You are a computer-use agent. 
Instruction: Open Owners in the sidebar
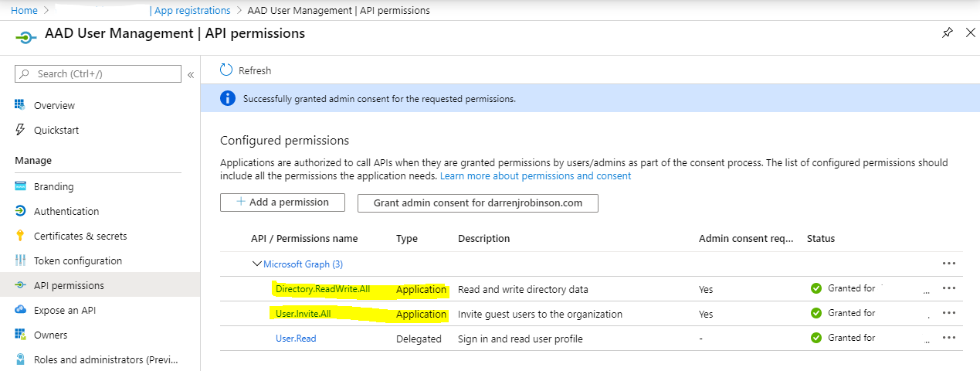coord(50,335)
